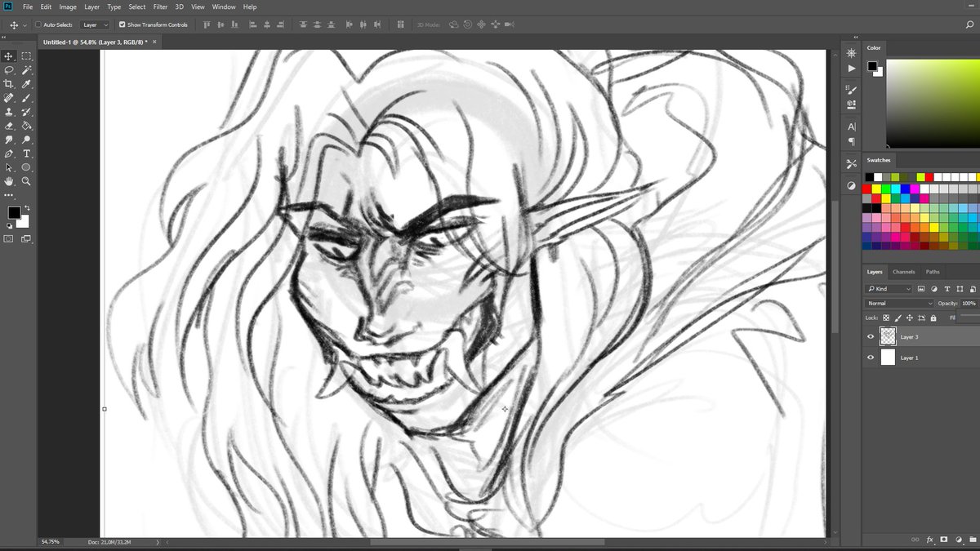This screenshot has height=551, width=980.
Task: Select the Crop tool
Action: [x=9, y=84]
